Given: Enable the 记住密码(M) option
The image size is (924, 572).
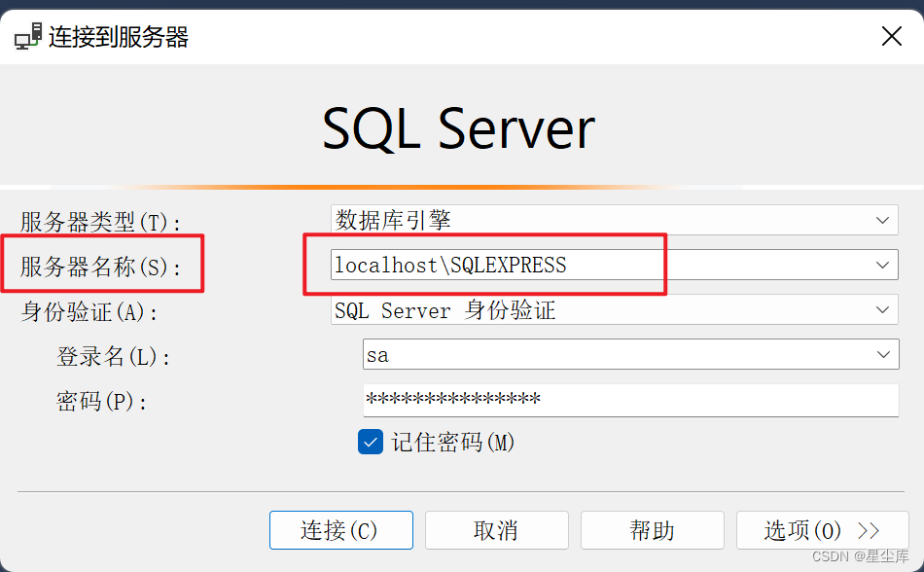Looking at the screenshot, I should point(370,442).
